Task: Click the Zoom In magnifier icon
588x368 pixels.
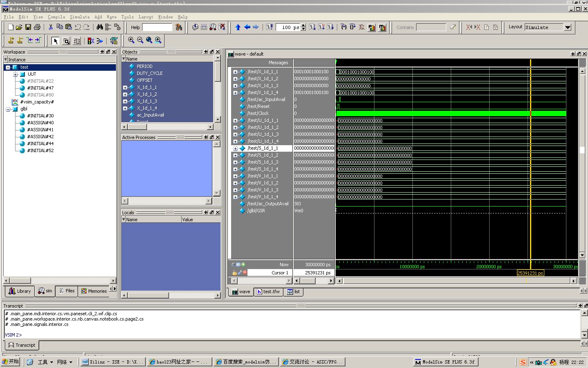Action: 131,40
